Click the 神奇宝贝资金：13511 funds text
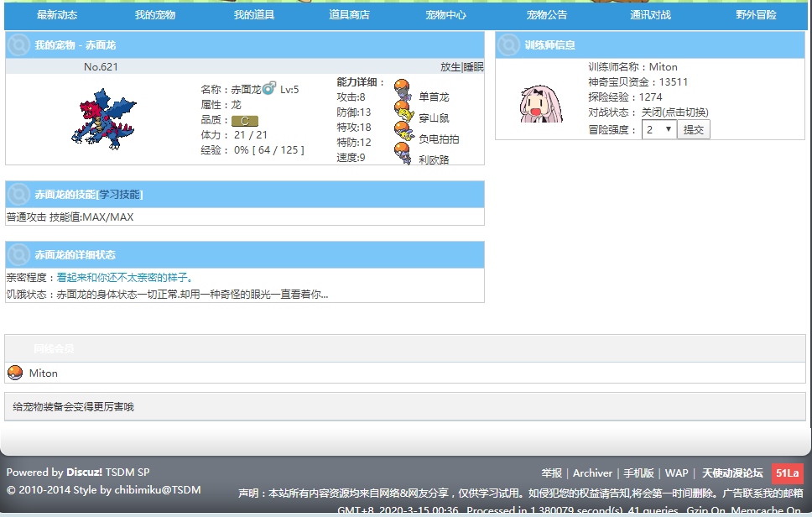812x517 pixels. 638,82
